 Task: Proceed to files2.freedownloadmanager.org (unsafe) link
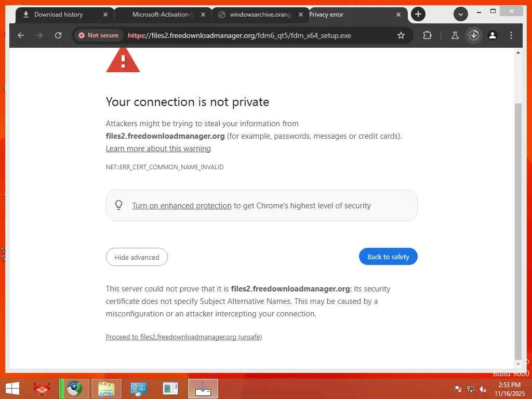183,337
